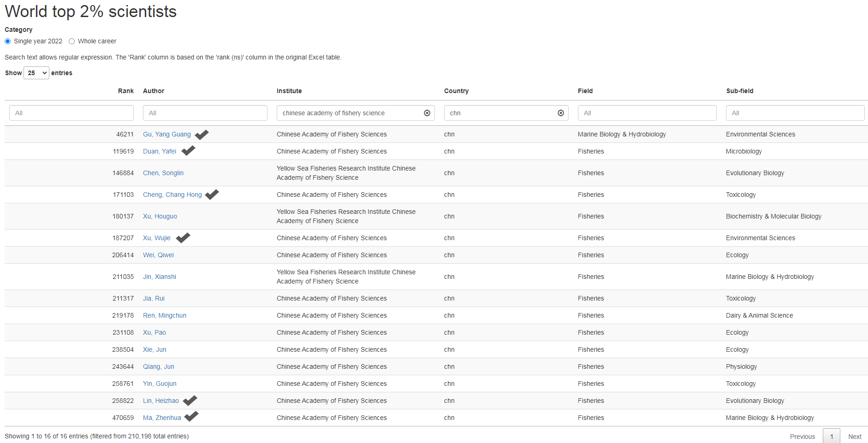Viewport: 868px width, 443px height.
Task: Select the Single year 2022 radio
Action: pyautogui.click(x=7, y=41)
